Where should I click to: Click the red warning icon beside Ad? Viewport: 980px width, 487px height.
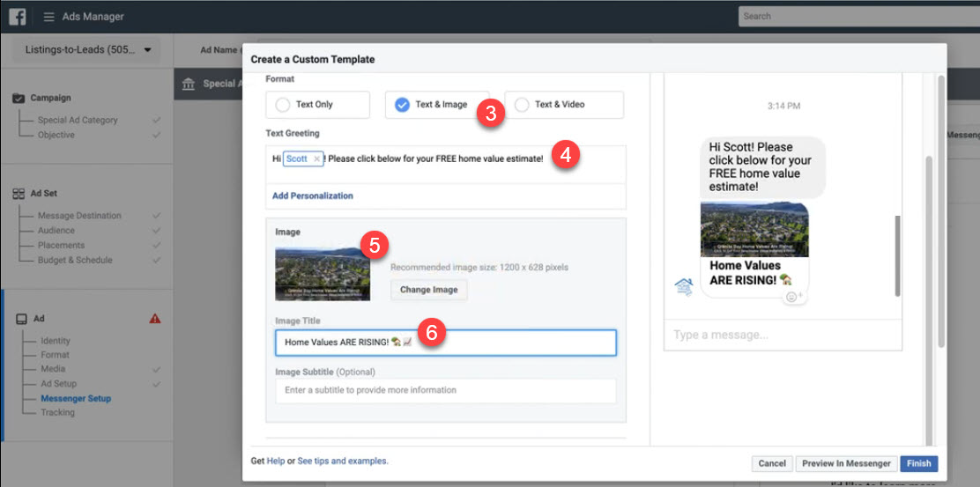(155, 319)
